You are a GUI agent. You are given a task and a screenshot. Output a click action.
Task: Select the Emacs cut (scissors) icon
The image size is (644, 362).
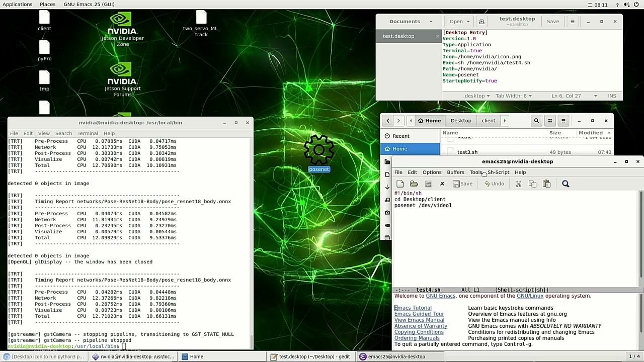pyautogui.click(x=518, y=184)
